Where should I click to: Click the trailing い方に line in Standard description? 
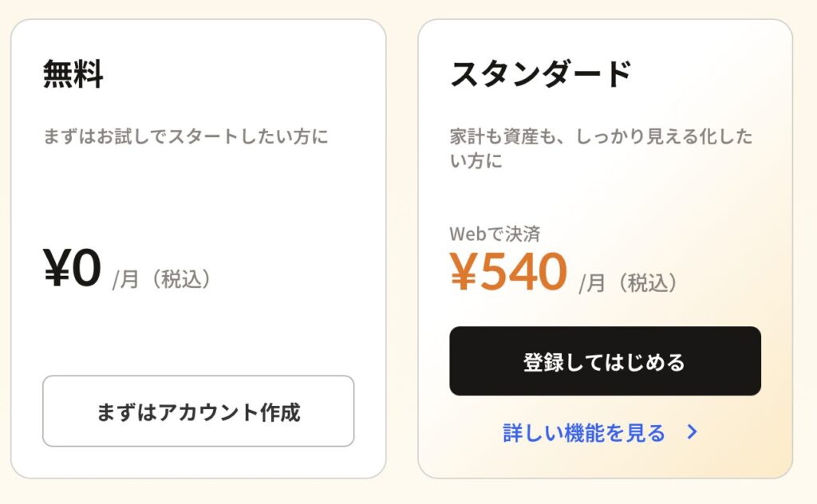coord(476,162)
